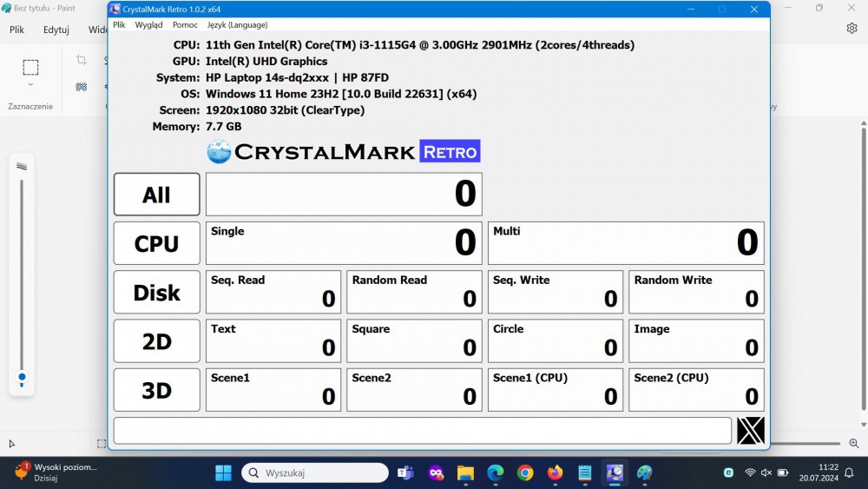Open Microsoft Teams from the taskbar
The width and height of the screenshot is (868, 489).
click(x=405, y=472)
